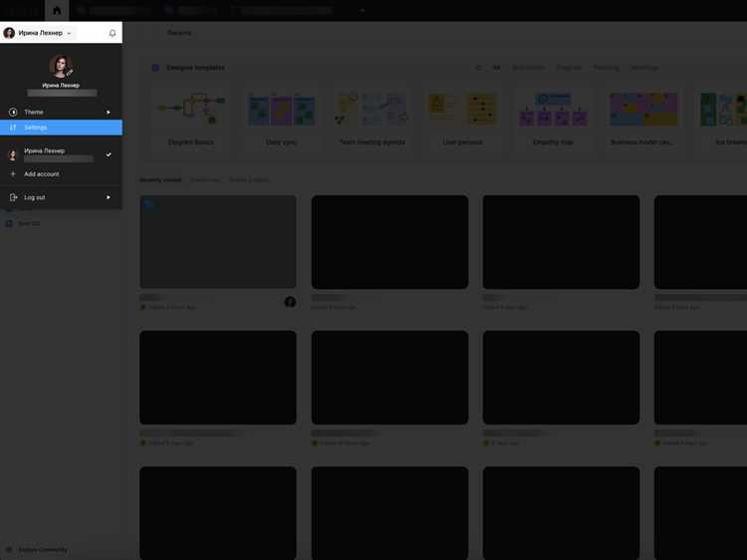Open the Daily sync template

point(282,120)
